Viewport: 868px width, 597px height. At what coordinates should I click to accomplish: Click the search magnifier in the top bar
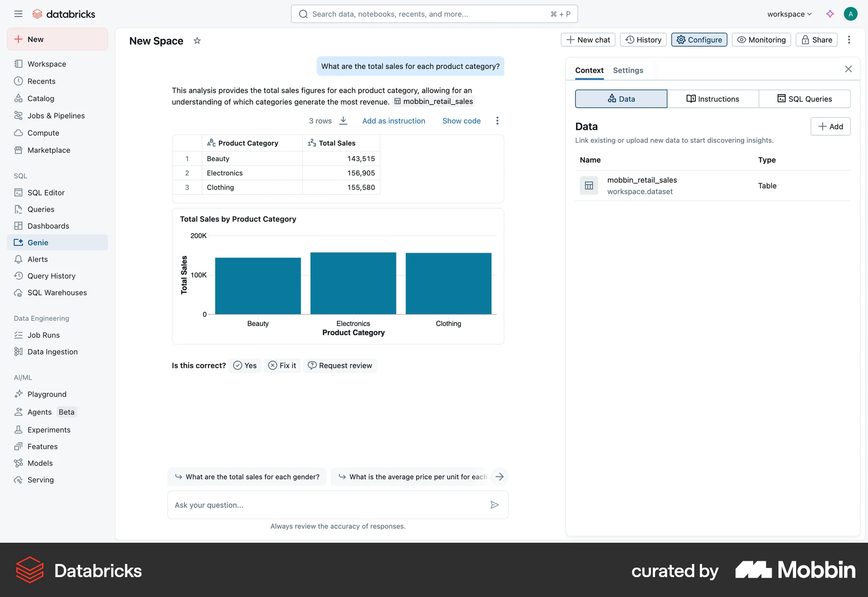pyautogui.click(x=303, y=14)
